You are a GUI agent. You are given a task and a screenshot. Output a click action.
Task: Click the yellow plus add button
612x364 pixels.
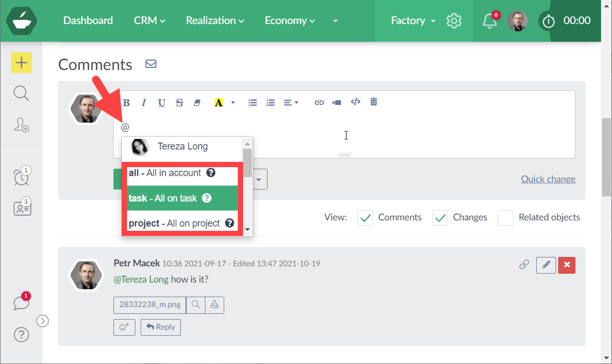coord(21,63)
